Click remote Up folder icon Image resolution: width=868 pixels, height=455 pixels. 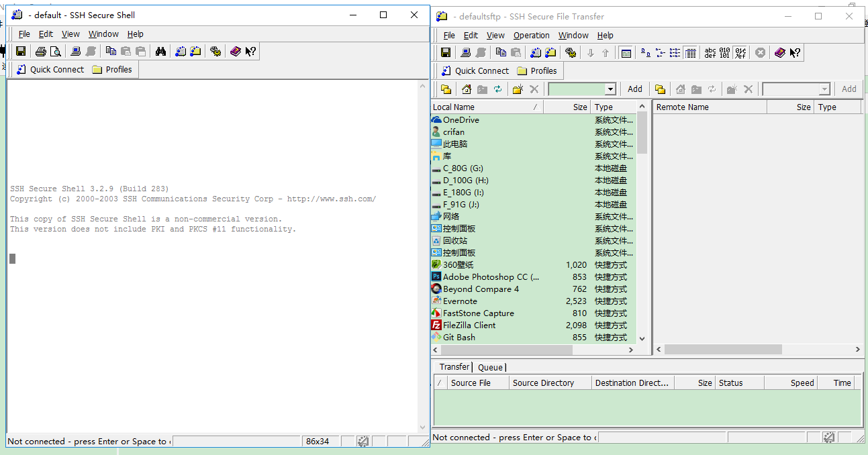pyautogui.click(x=660, y=89)
